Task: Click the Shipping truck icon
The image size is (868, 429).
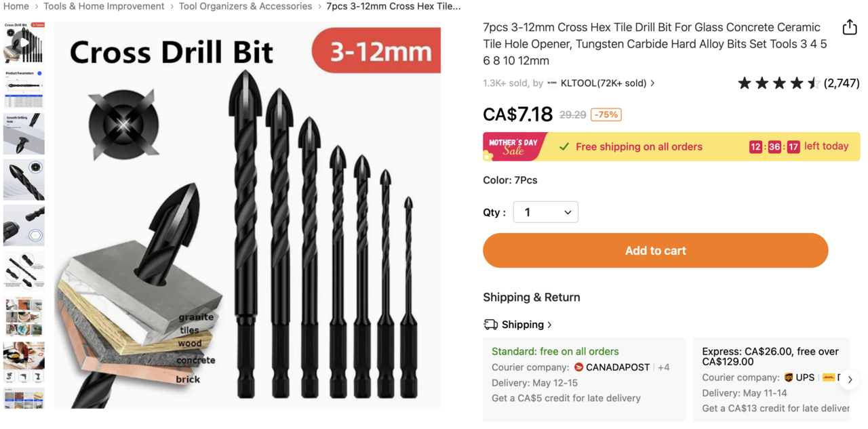Action: 490,325
